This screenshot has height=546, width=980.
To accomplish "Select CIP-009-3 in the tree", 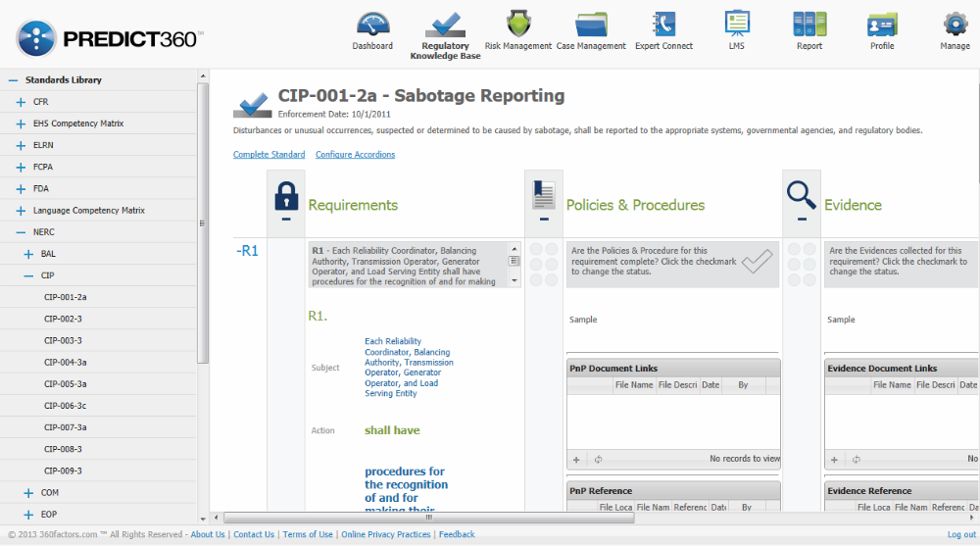I will pyautogui.click(x=63, y=471).
